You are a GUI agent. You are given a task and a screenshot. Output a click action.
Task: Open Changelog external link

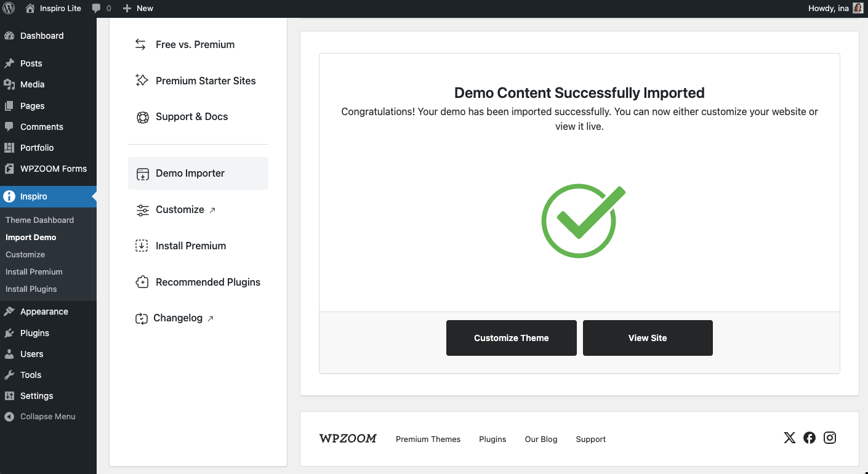(178, 318)
